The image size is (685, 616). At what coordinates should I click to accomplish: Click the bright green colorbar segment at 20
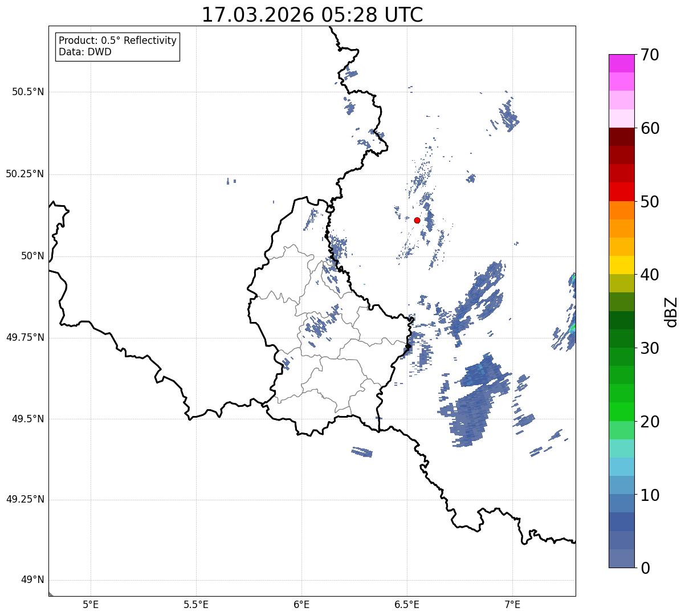pyautogui.click(x=621, y=412)
